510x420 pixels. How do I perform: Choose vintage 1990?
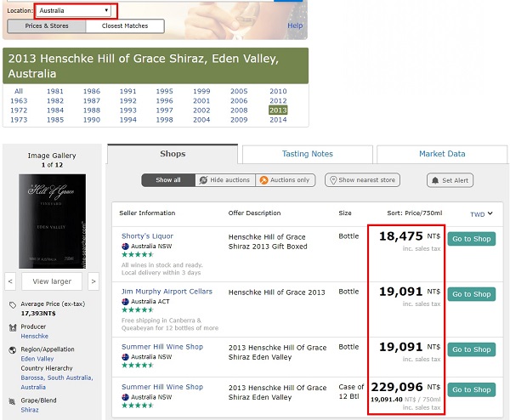pos(92,120)
